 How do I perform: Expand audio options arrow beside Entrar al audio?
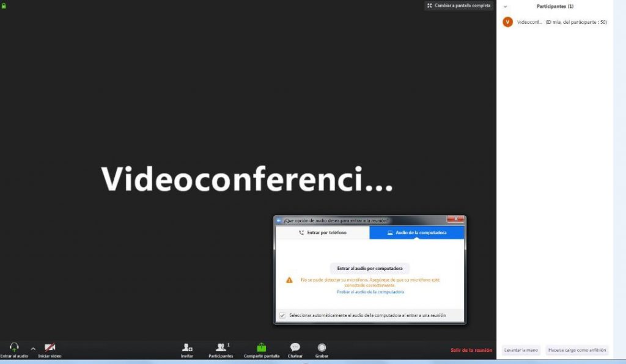(33, 348)
